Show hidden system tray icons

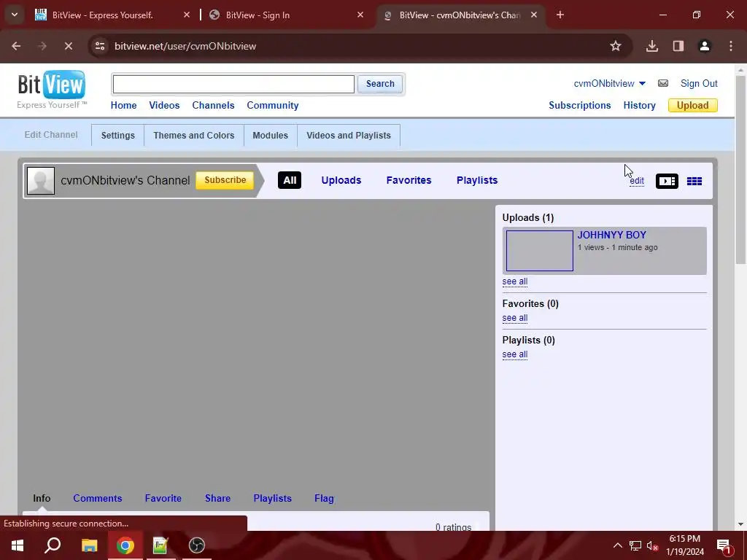point(617,545)
